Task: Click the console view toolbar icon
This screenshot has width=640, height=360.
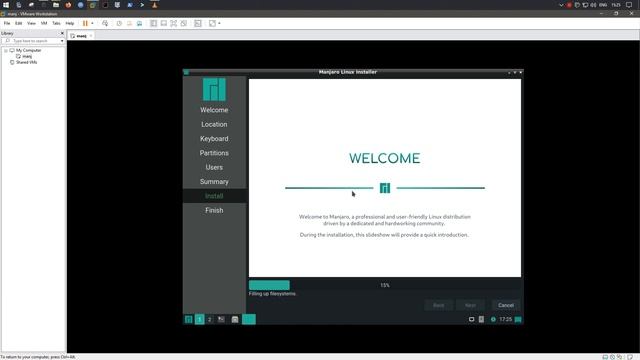Action: 198,23
